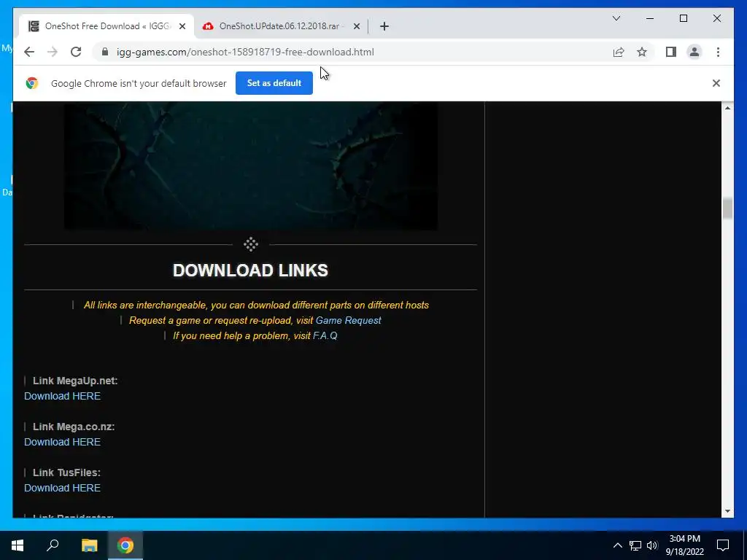
Task: Go back to the previous page
Action: (x=29, y=52)
